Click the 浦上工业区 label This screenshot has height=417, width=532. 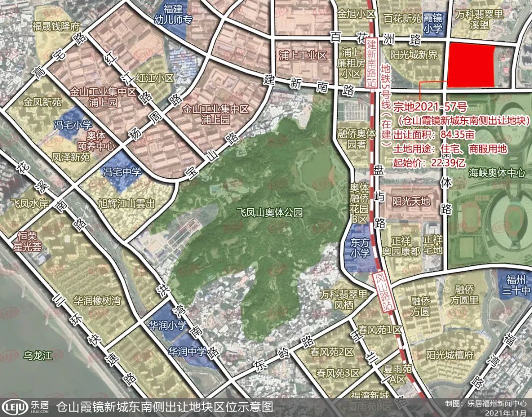click(302, 55)
